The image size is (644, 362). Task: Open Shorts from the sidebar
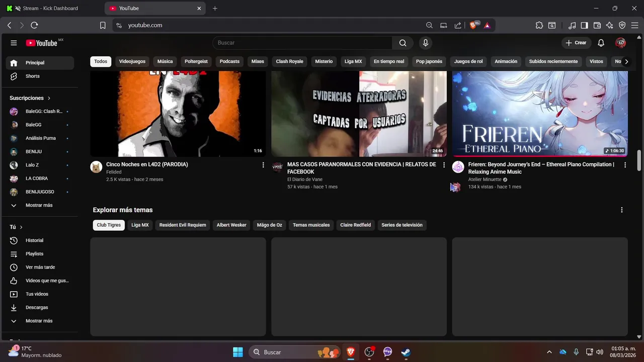click(x=40, y=76)
